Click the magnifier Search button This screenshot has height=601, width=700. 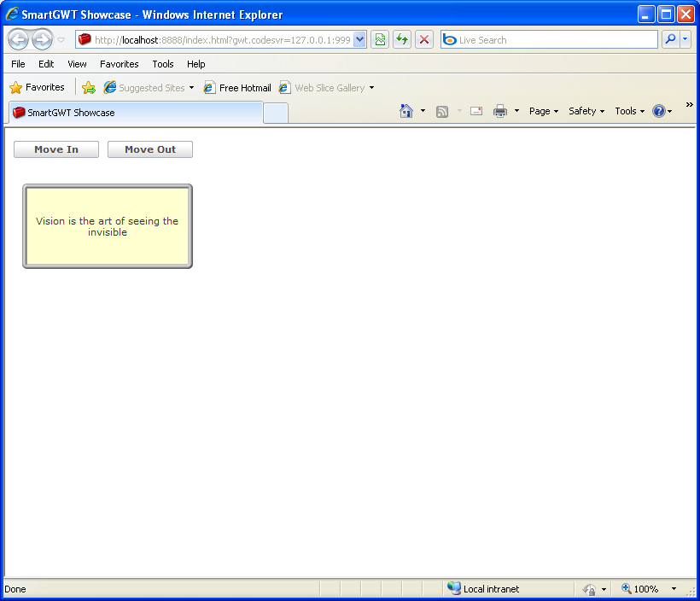[x=670, y=40]
